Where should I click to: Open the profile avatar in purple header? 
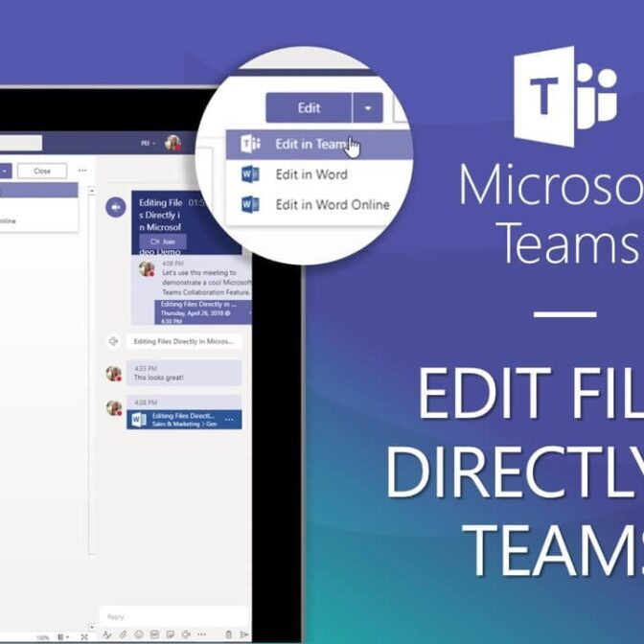tap(172, 143)
